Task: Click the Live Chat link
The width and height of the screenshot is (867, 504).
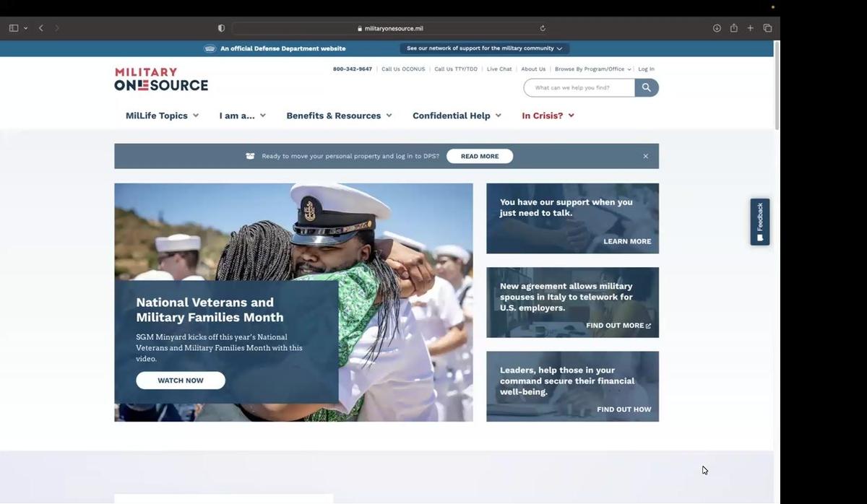Action: point(499,69)
